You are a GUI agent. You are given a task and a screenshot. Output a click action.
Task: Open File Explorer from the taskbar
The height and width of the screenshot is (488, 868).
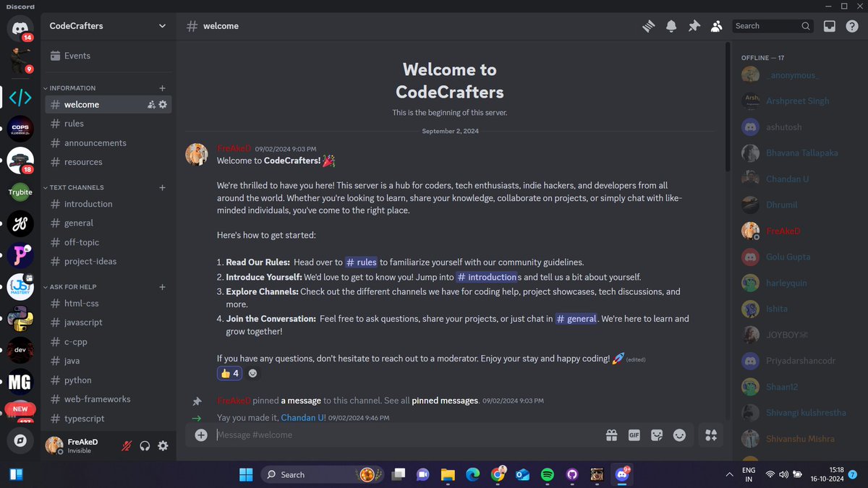pyautogui.click(x=448, y=475)
